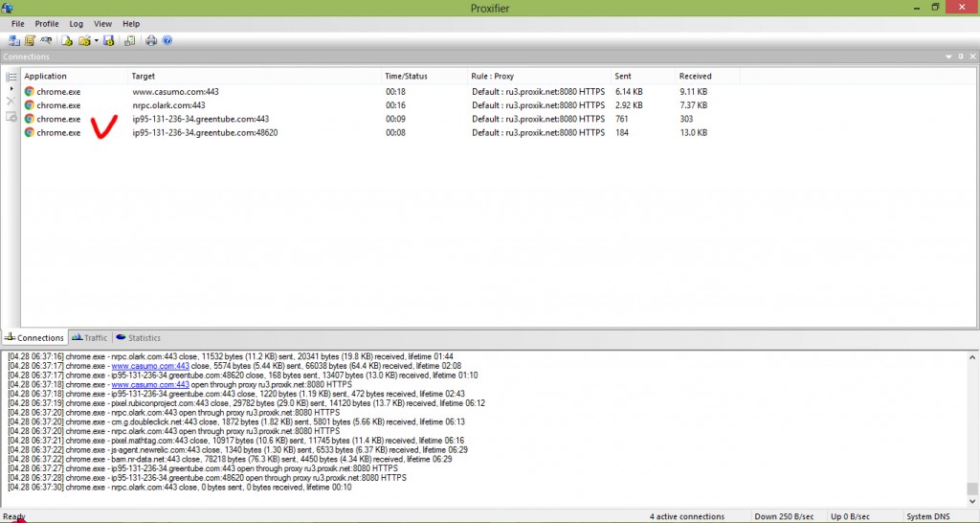980x523 pixels.
Task: Click the 6.14 KB sent value
Action: tap(629, 91)
